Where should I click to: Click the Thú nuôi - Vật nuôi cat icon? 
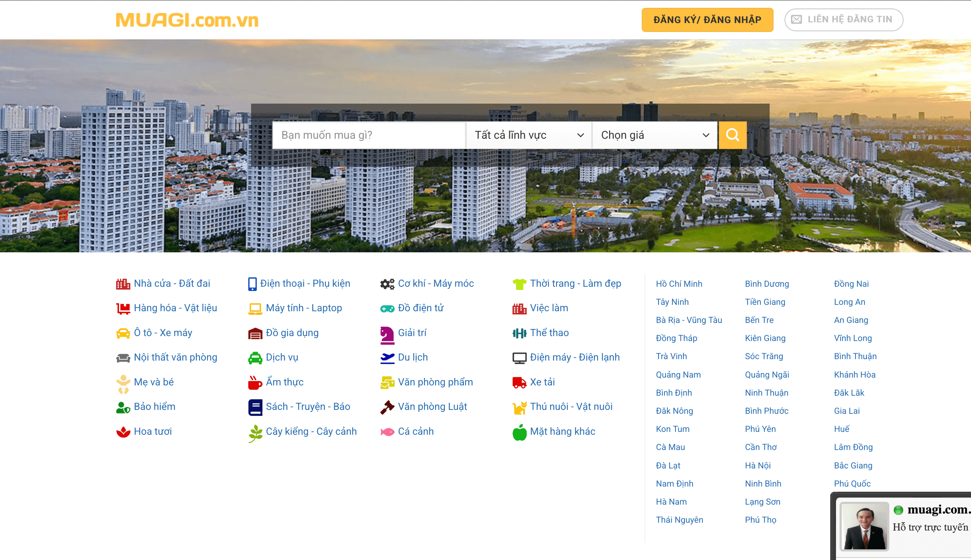pyautogui.click(x=519, y=407)
